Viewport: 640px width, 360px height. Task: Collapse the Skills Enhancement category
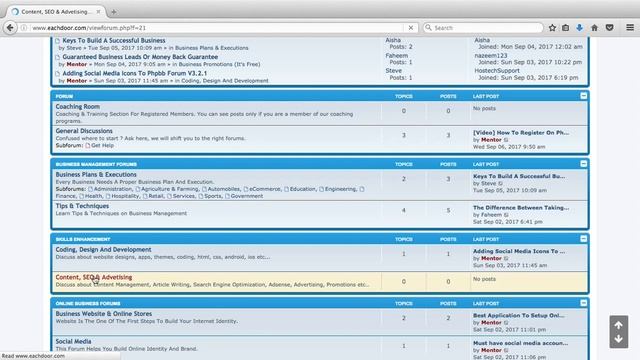point(584,239)
